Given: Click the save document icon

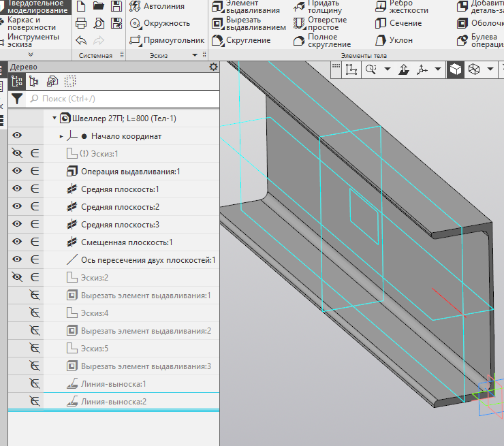Looking at the screenshot, I should (x=116, y=6).
